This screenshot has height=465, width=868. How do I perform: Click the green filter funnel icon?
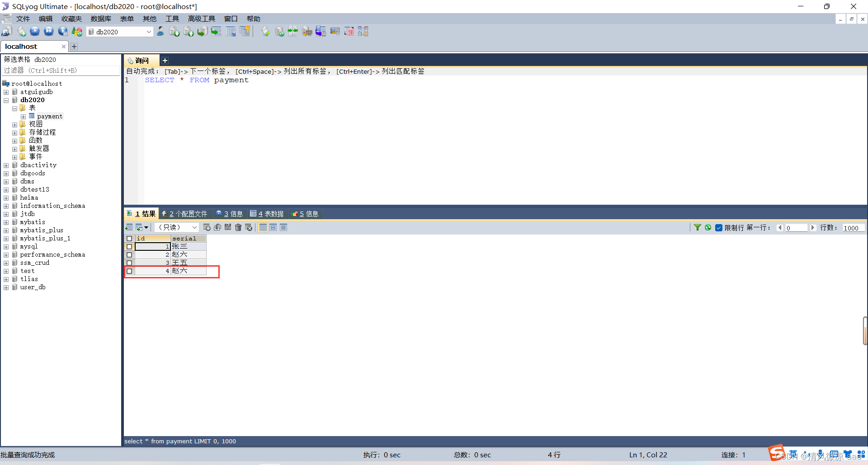pos(698,227)
